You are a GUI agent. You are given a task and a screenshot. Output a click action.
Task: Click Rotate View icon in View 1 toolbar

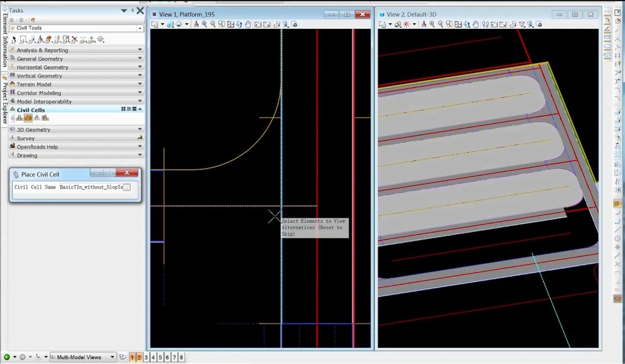pyautogui.click(x=239, y=24)
